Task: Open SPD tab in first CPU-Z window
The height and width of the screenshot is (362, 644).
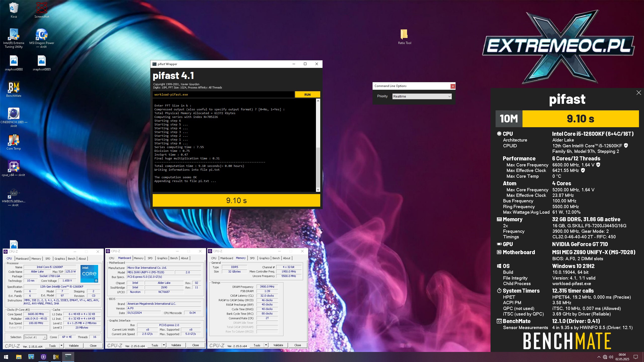Action: tap(48, 258)
